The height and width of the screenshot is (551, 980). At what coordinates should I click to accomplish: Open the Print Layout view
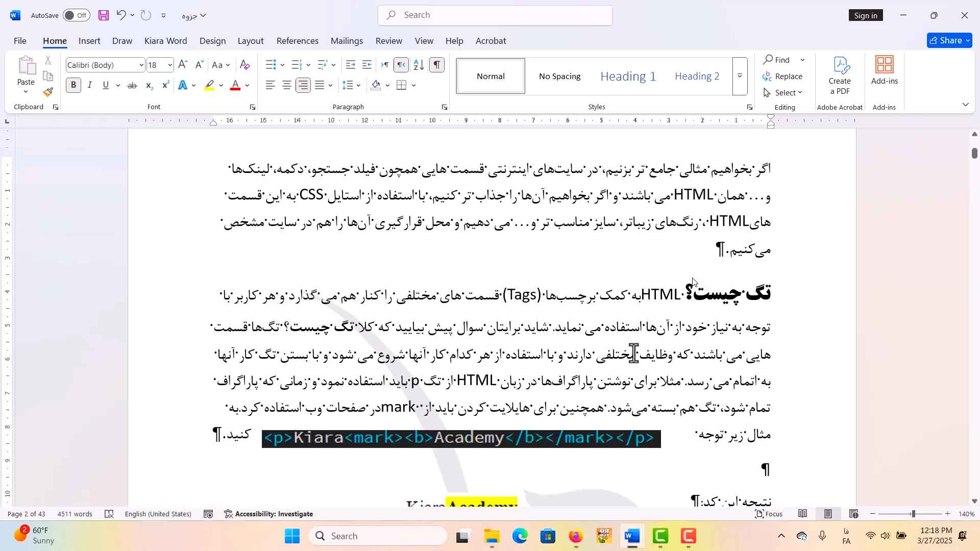[828, 514]
